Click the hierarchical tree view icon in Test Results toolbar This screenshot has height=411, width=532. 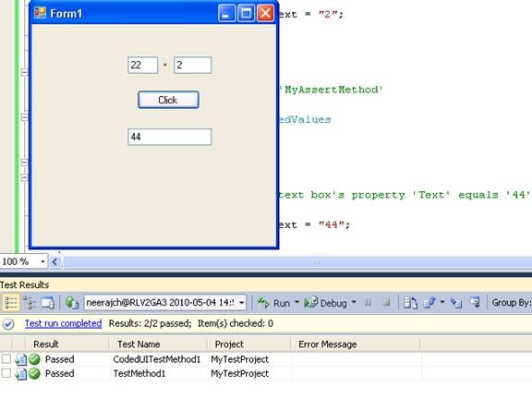click(x=30, y=302)
